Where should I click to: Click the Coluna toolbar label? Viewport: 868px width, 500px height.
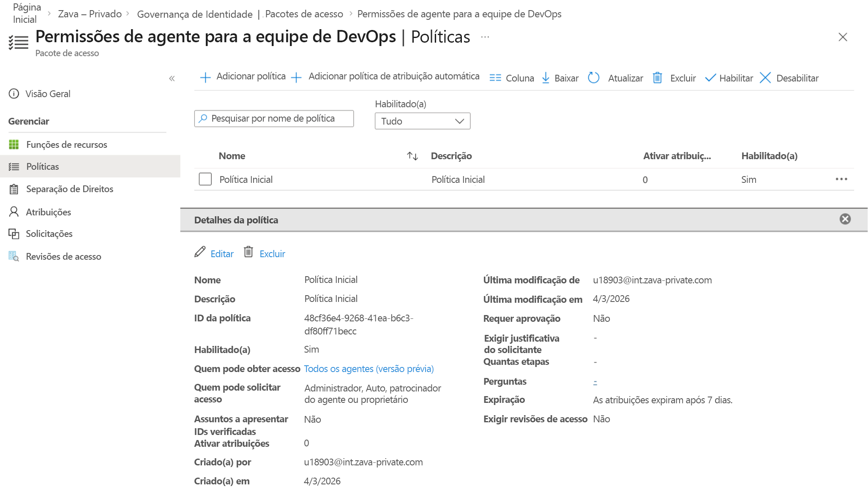(x=520, y=78)
